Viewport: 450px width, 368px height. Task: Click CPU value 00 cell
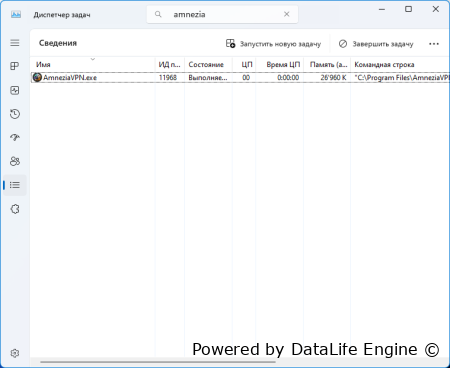(x=246, y=78)
